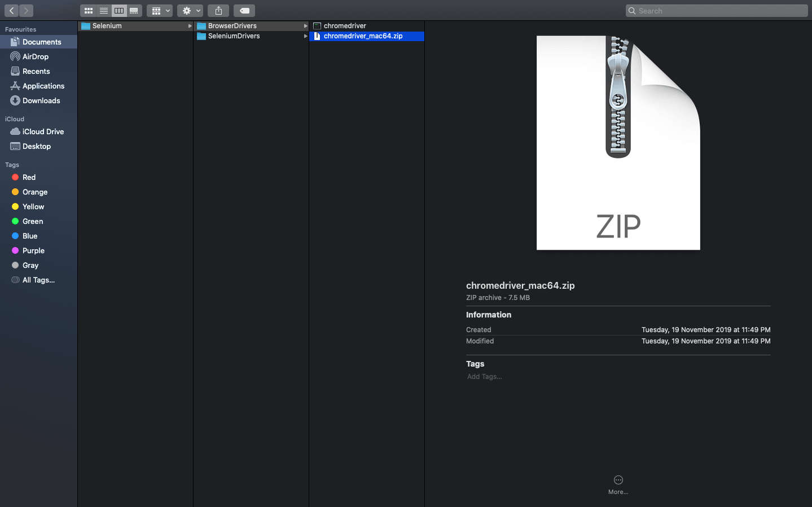
Task: Select the Red tag color
Action: pos(29,177)
